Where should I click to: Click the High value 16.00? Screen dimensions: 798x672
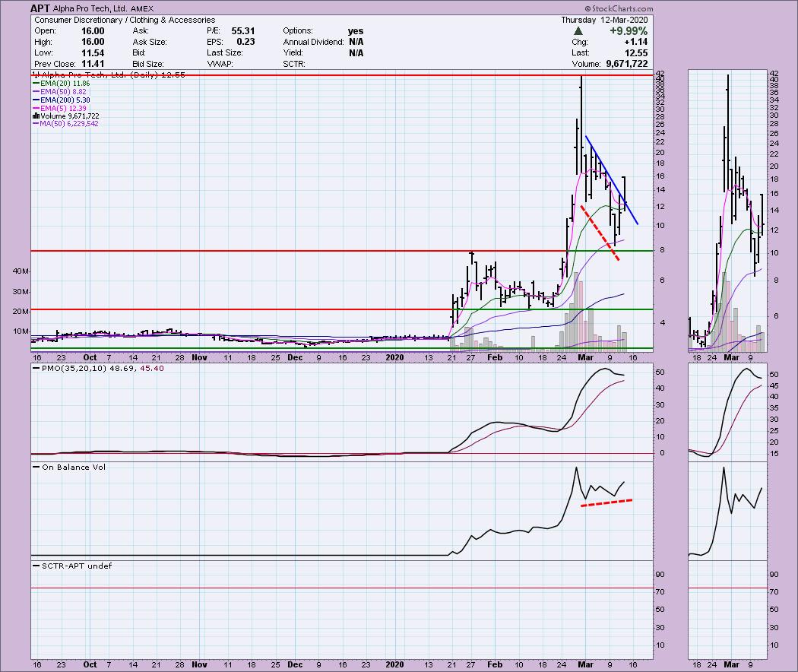click(93, 42)
